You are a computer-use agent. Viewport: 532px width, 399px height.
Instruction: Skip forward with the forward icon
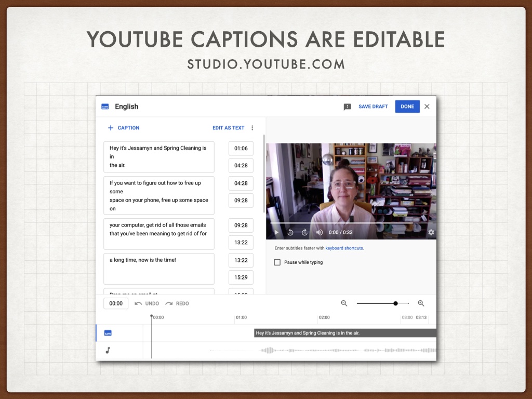click(x=304, y=232)
